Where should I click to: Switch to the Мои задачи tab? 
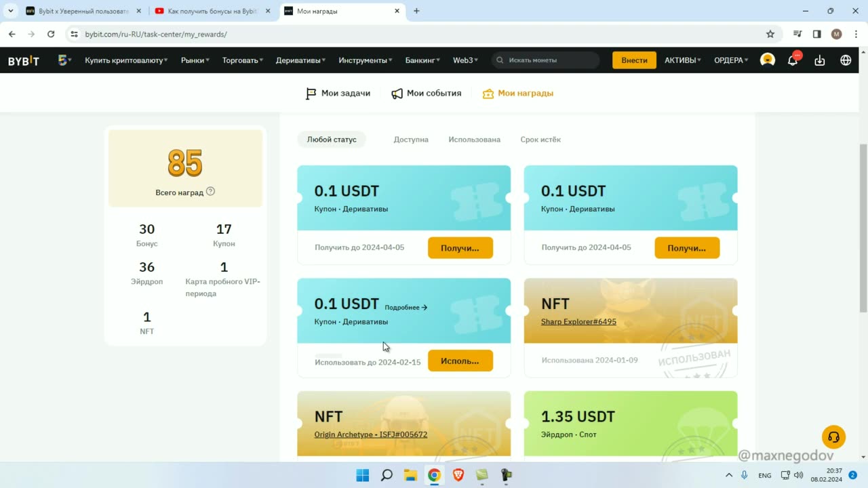point(338,94)
